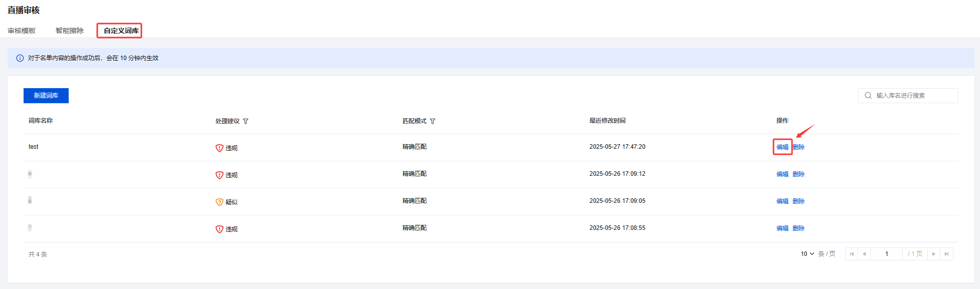Image resolution: width=980 pixels, height=289 pixels.
Task: Click 删除 for the test library
Action: 799,147
